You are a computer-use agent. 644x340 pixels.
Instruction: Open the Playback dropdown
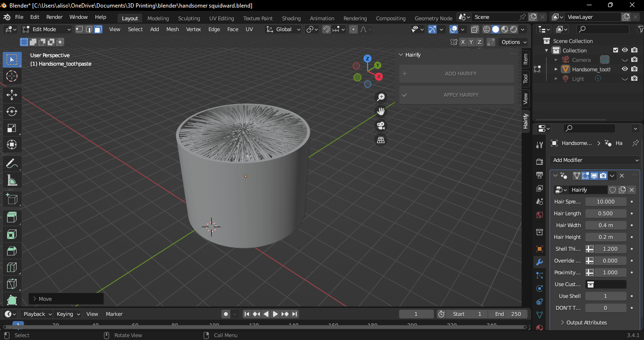tap(37, 314)
